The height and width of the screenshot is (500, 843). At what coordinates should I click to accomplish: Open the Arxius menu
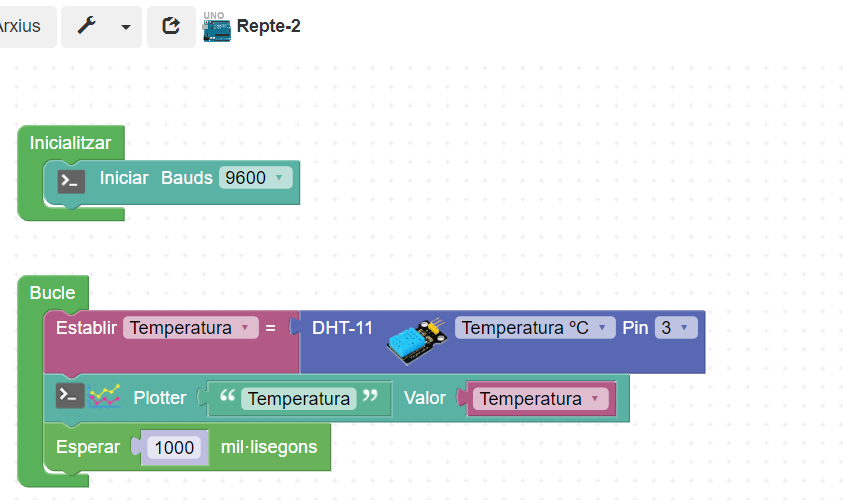pos(20,26)
